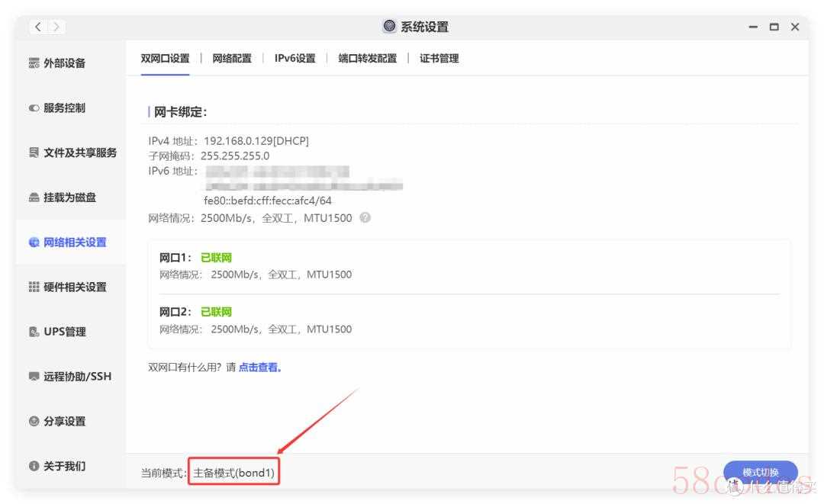The image size is (824, 504).
Task: Click the 硬件相关设置 grid icon
Action: 34,287
